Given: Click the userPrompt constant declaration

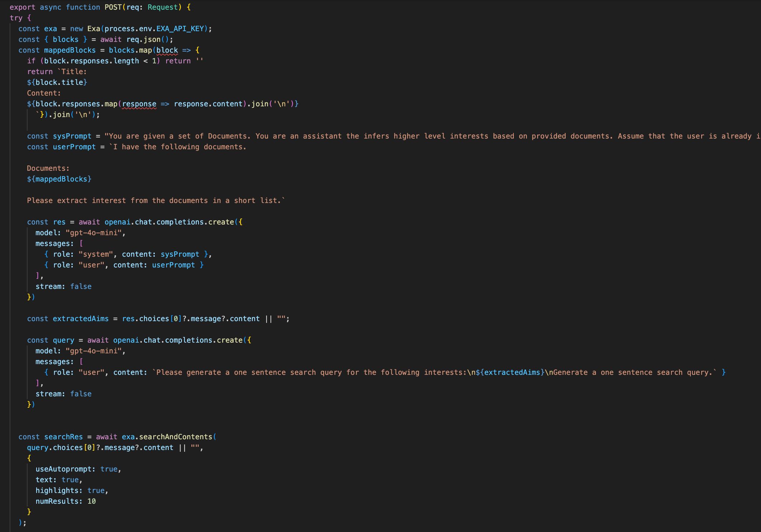Looking at the screenshot, I should pos(74,147).
